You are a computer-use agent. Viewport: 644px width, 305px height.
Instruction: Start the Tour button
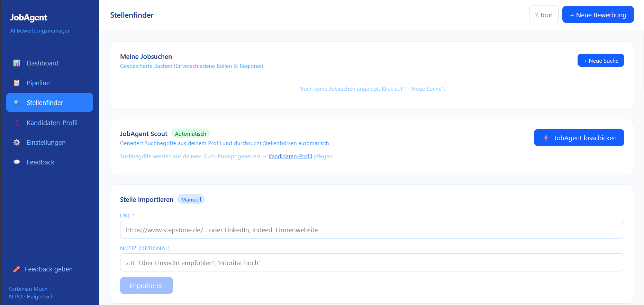coord(544,15)
